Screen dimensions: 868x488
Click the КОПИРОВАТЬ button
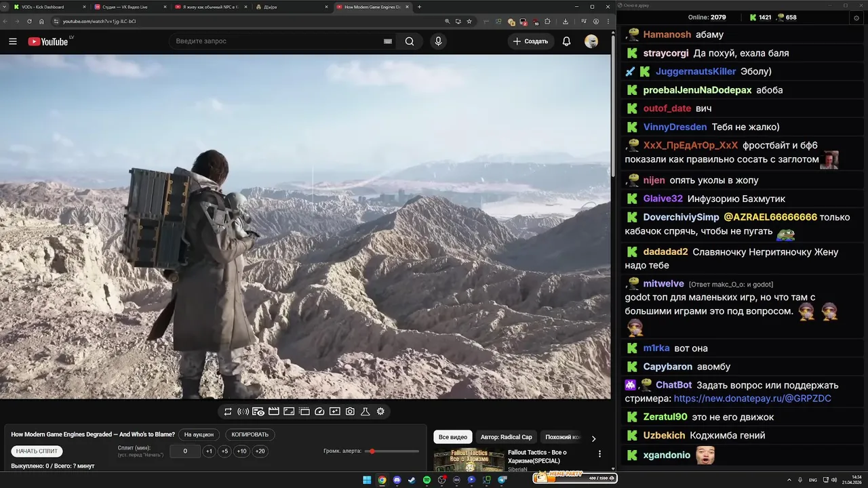250,434
